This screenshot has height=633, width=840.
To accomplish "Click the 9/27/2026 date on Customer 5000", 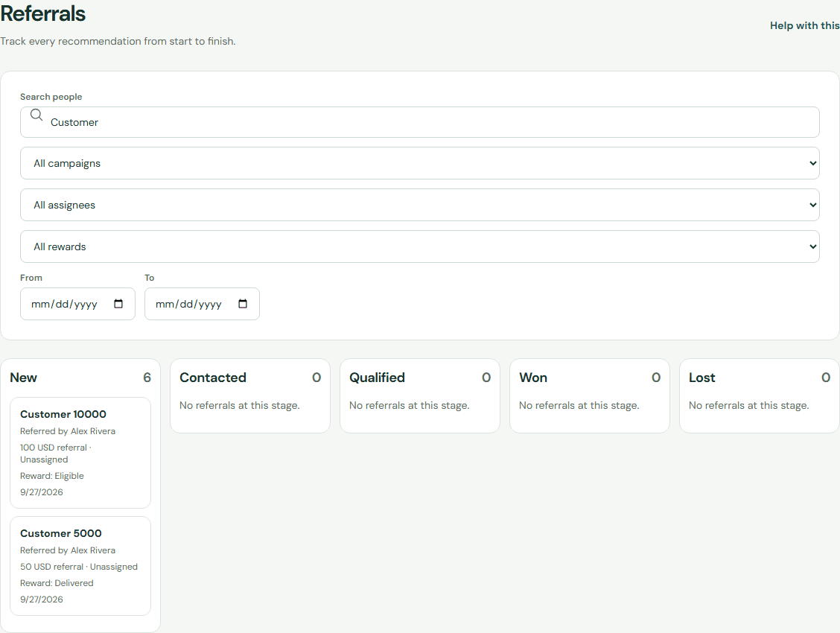I will click(41, 599).
